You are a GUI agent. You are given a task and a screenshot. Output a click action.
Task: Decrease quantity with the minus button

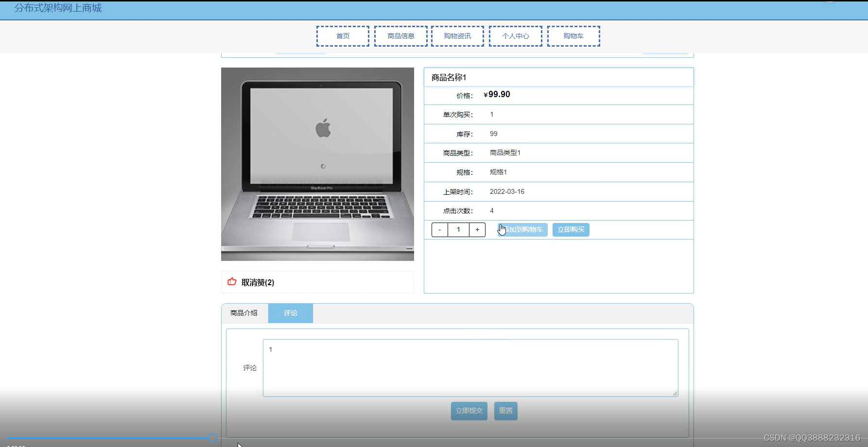tap(440, 230)
